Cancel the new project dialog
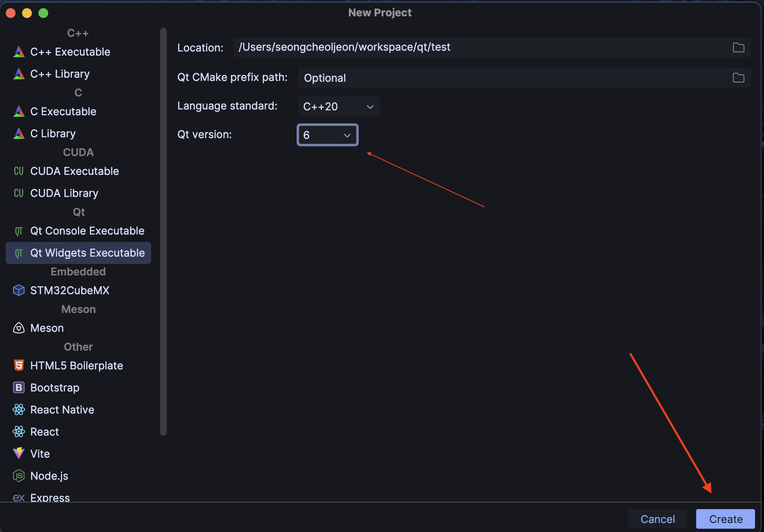This screenshot has width=764, height=532. click(x=658, y=519)
